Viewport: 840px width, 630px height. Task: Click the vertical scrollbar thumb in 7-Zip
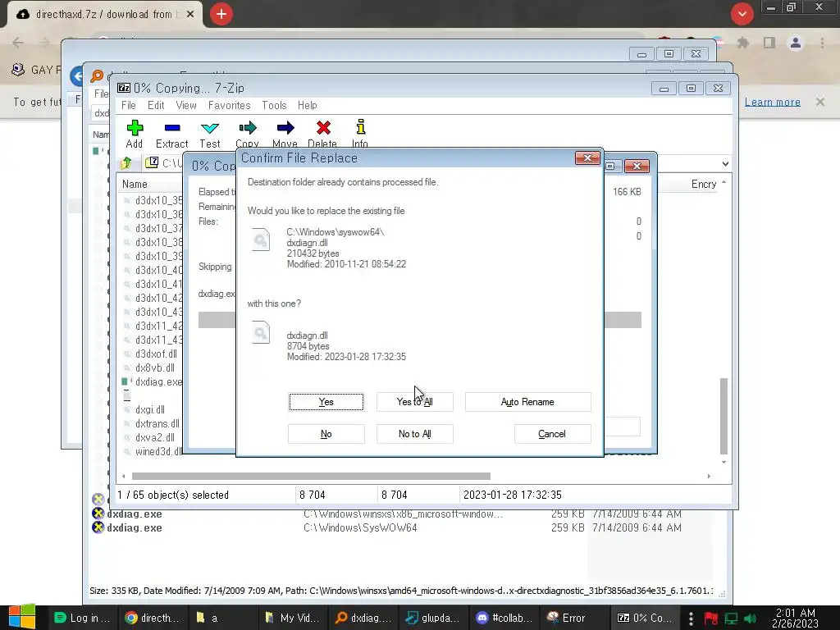tap(724, 416)
